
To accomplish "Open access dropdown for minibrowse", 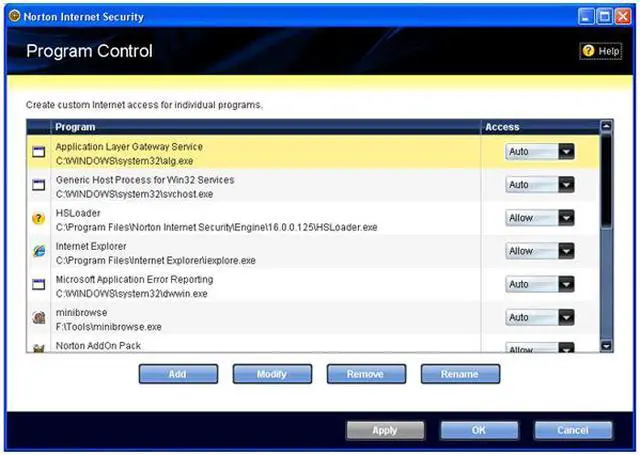I will (x=566, y=317).
